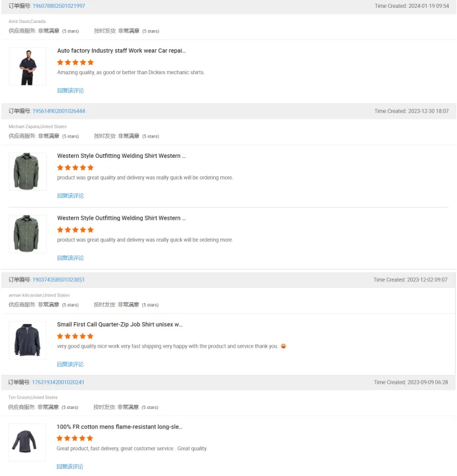Open order number 195614902001026444
The image size is (457, 476).
[59, 111]
